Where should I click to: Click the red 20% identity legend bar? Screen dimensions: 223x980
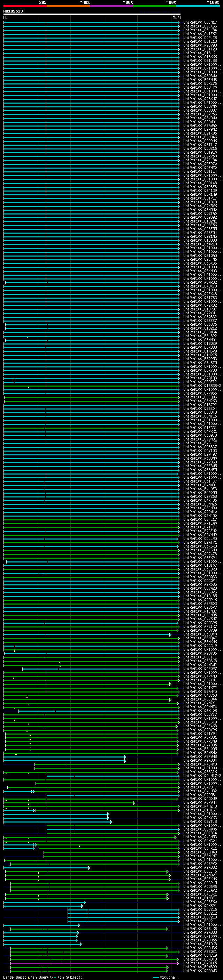[x=25, y=6]
